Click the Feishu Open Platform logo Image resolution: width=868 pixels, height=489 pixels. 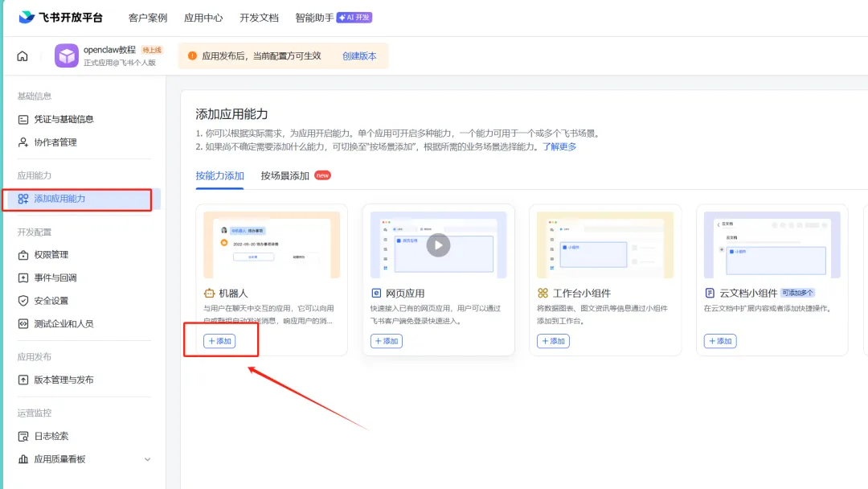tap(60, 17)
